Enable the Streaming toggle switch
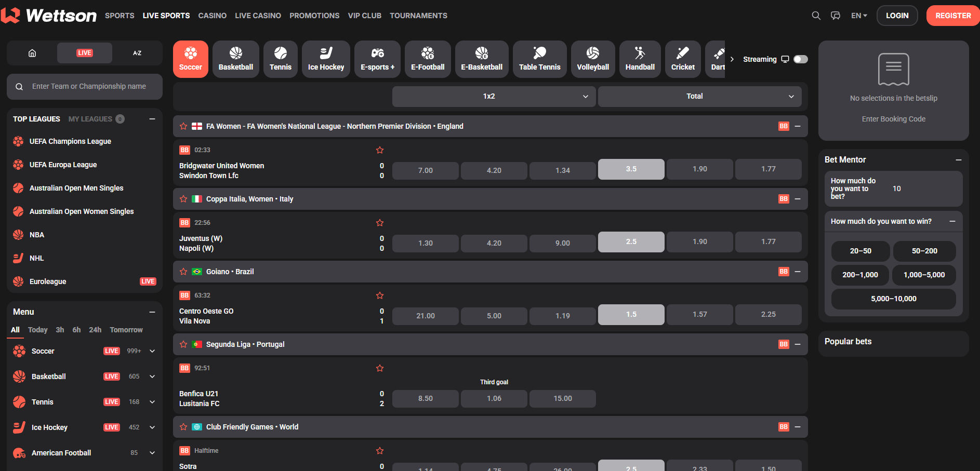This screenshot has width=980, height=471. pyautogui.click(x=800, y=59)
